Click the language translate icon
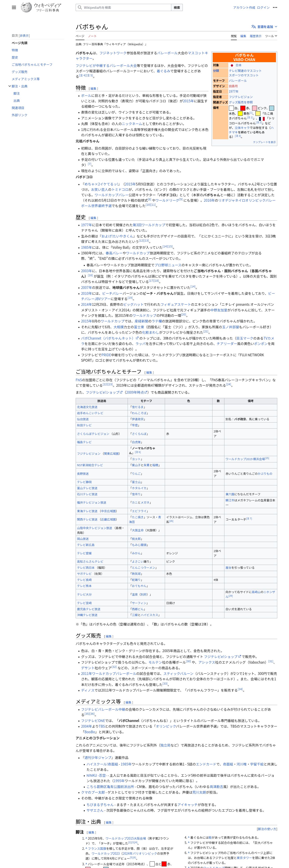 pos(253,27)
